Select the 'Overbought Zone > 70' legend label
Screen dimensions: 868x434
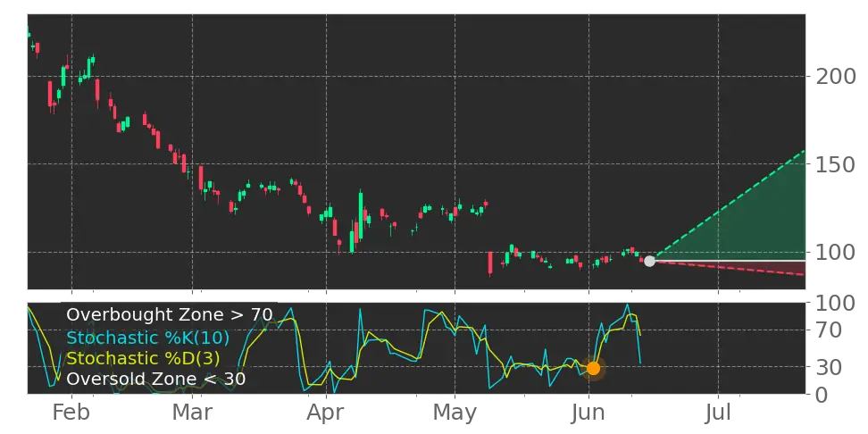[x=170, y=315]
